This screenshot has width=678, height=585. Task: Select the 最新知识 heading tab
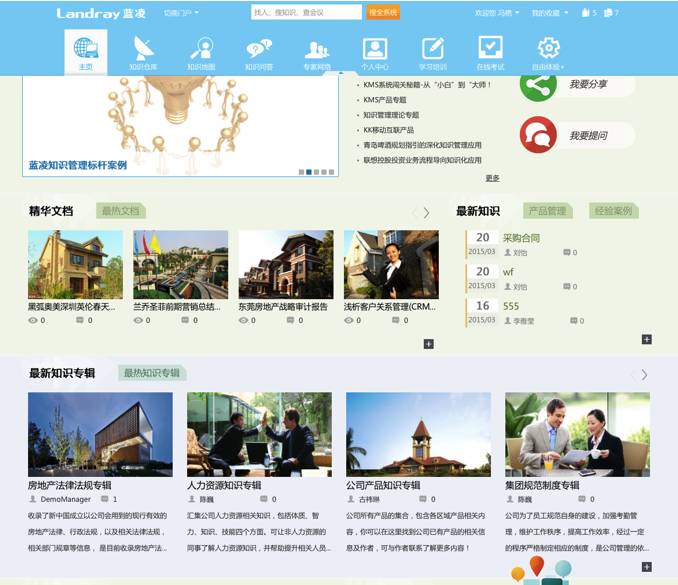[478, 211]
